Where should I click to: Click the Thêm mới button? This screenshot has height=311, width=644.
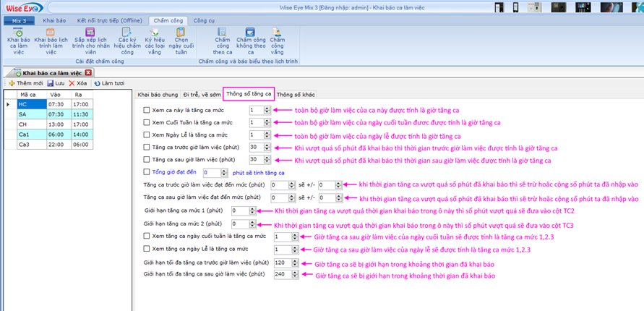pyautogui.click(x=25, y=83)
